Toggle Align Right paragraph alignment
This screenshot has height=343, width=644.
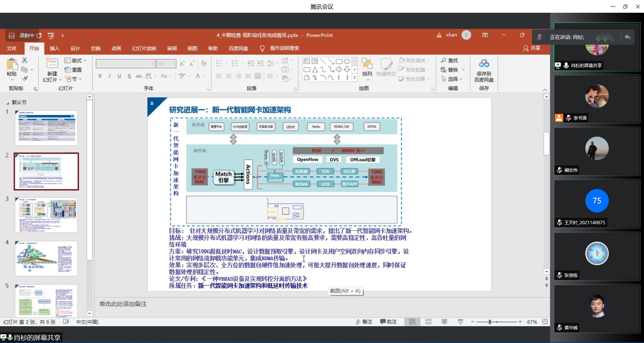point(238,76)
